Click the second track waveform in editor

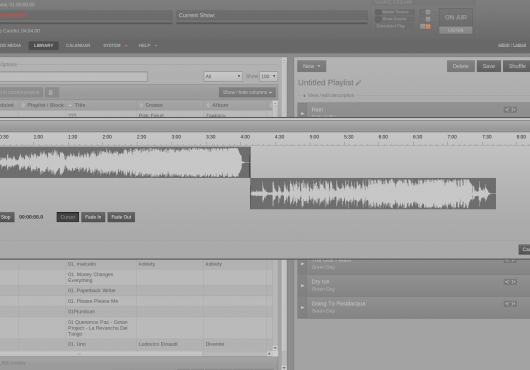[373, 194]
